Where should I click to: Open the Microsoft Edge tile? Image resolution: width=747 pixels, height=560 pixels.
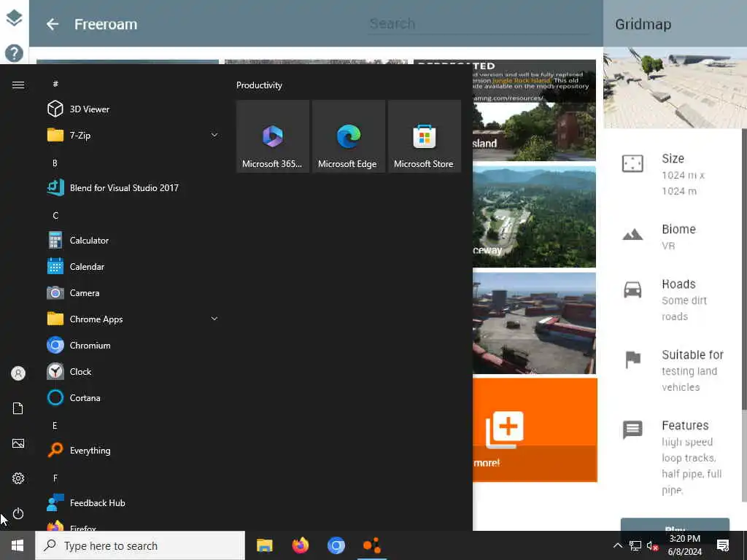[348, 136]
